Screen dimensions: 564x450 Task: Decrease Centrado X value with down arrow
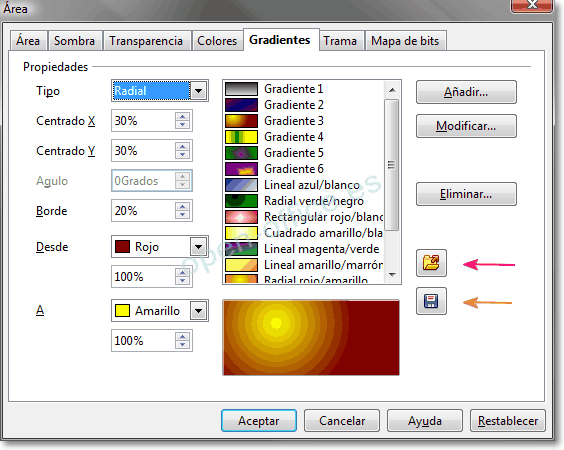[x=183, y=124]
